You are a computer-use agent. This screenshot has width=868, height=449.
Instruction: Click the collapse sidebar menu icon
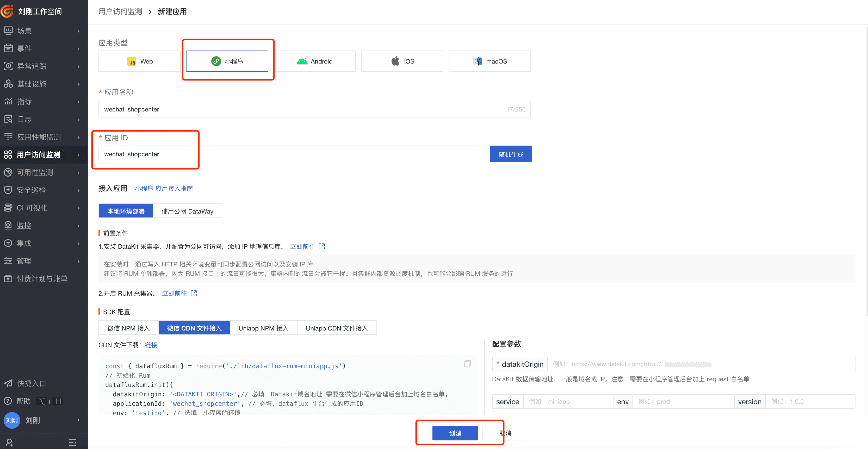[x=72, y=442]
